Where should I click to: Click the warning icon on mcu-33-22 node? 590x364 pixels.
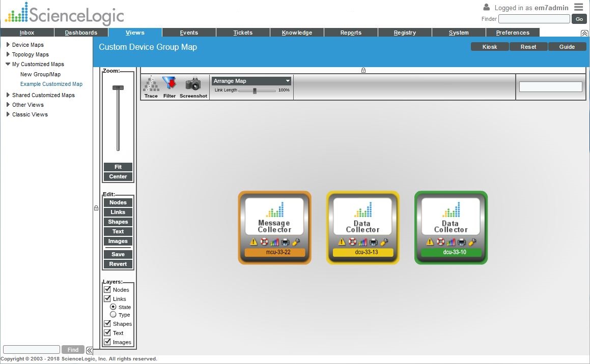tap(253, 242)
